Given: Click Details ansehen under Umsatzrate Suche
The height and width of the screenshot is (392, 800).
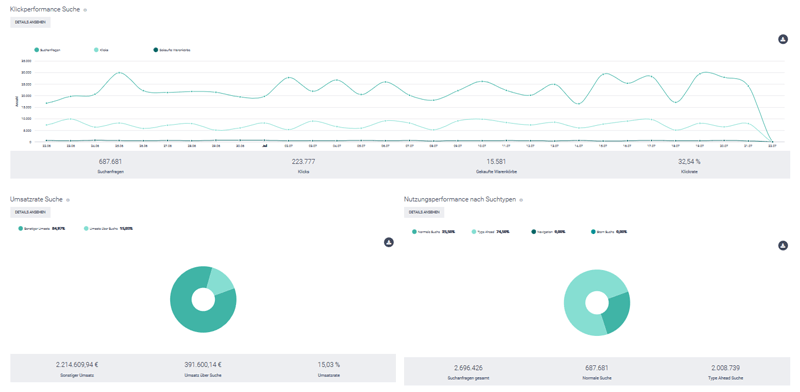Looking at the screenshot, I should point(30,212).
